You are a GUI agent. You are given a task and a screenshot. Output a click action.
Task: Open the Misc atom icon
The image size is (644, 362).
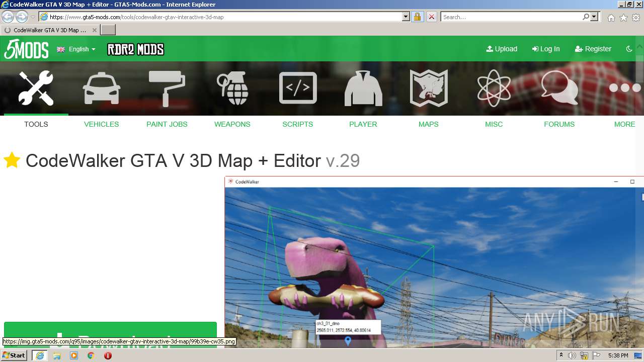[494, 88]
